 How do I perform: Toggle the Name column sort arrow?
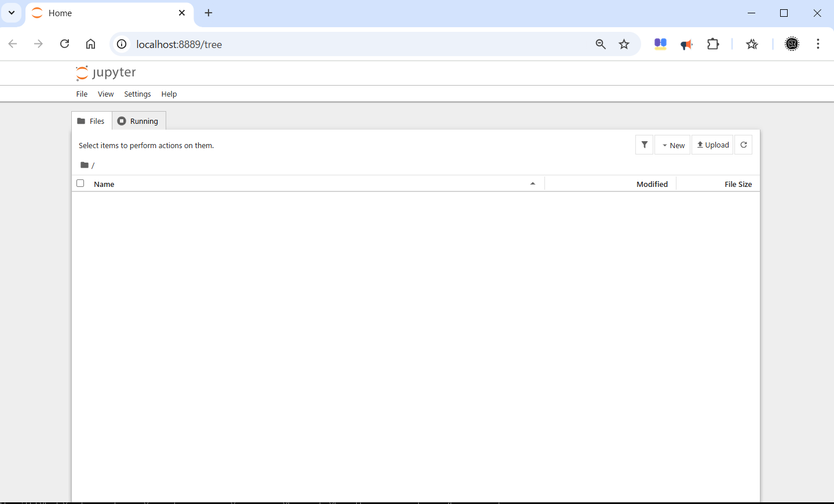point(533,183)
